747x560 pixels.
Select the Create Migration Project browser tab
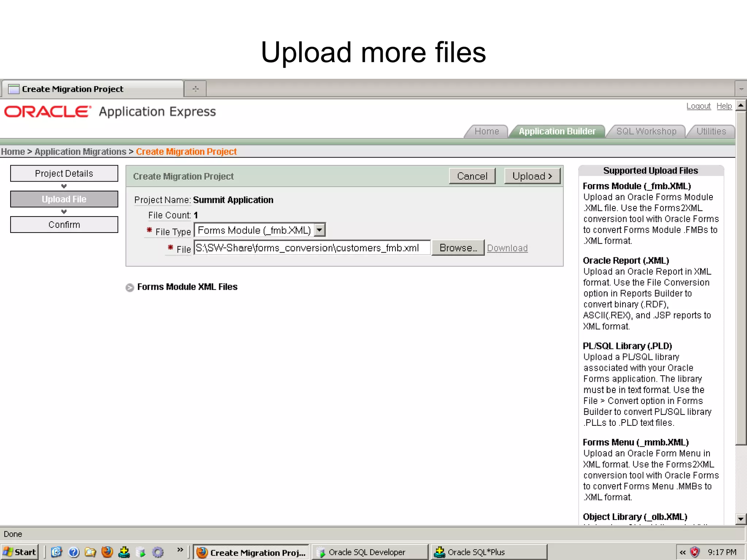coord(92,89)
